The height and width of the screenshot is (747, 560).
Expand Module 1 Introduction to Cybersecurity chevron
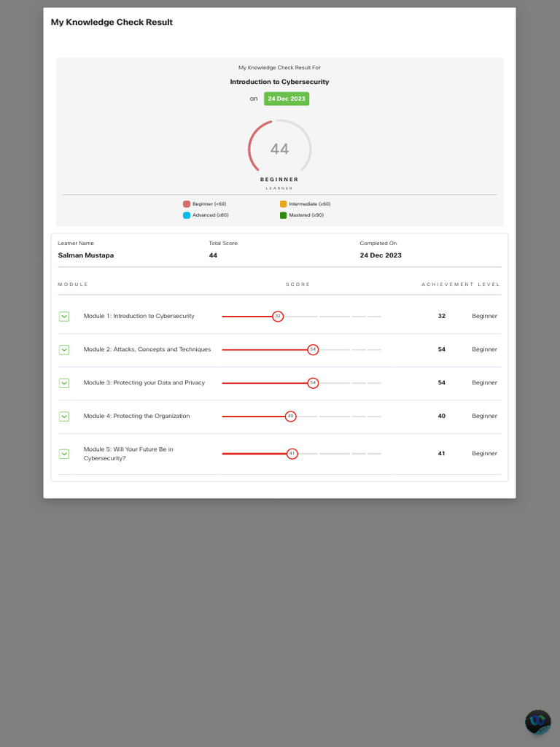pos(64,317)
